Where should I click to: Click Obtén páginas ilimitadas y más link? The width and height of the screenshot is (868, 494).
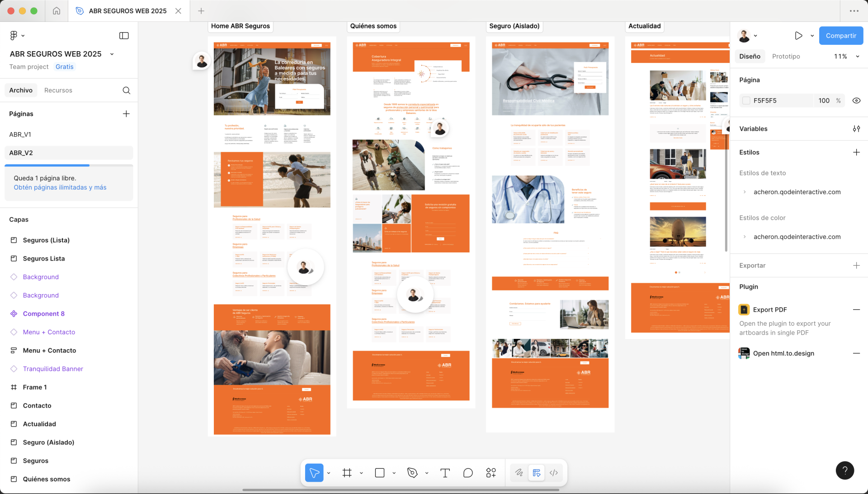tap(60, 187)
